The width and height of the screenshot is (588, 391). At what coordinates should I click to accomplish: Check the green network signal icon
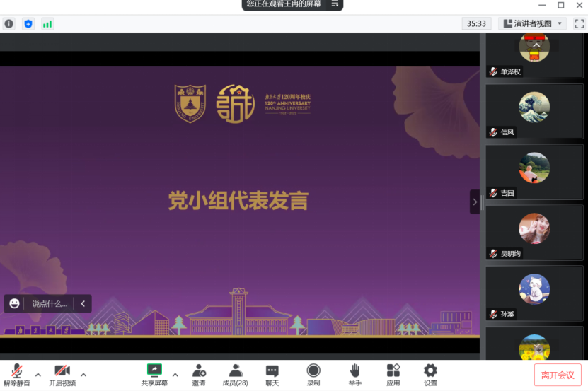[x=47, y=23]
